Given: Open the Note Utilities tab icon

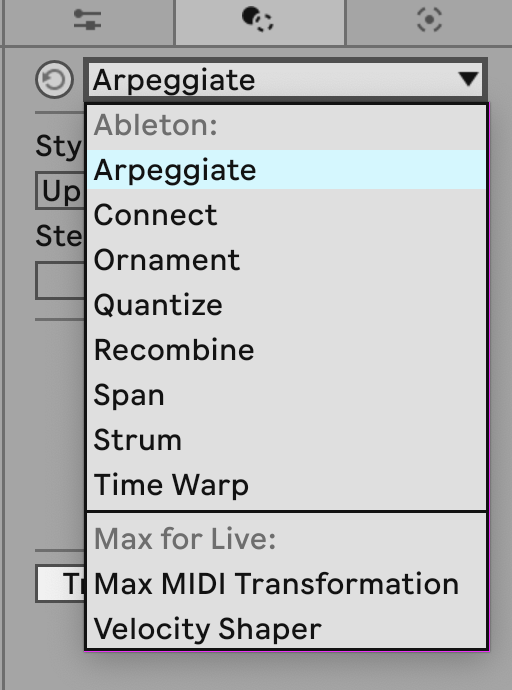Looking at the screenshot, I should pyautogui.click(x=88, y=20).
